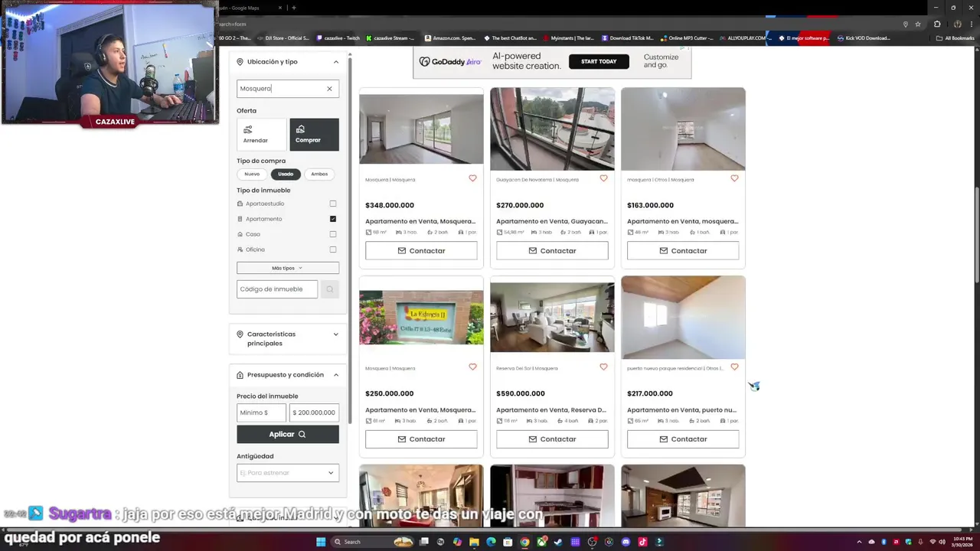Collapse the Ubicación y tipo section
Image resolution: width=980 pixels, height=551 pixels.
point(335,62)
